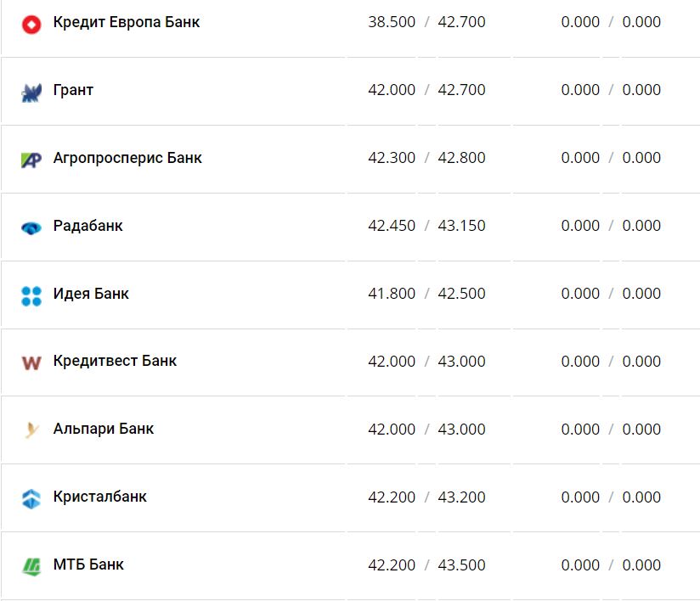Viewport: 700px width, 601px height.
Task: Click the Радабанк logo icon
Action: 31,227
